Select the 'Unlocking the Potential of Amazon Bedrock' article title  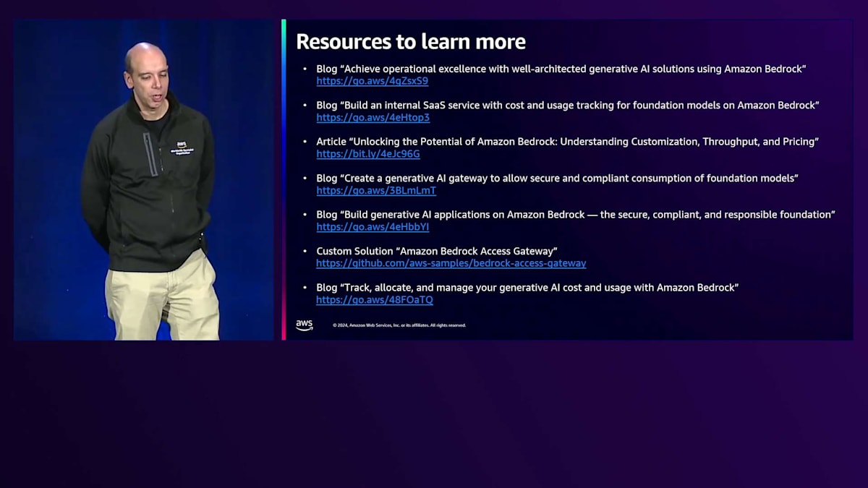tap(567, 142)
